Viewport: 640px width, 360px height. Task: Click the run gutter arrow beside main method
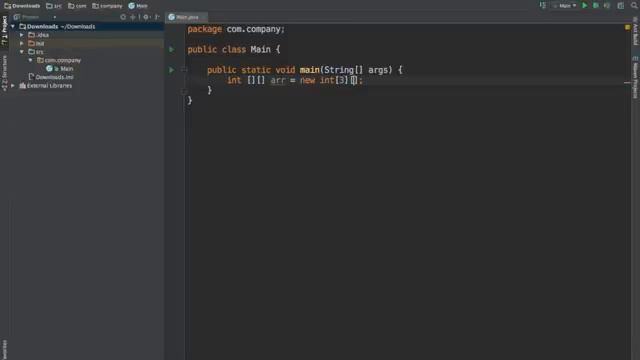click(x=171, y=70)
